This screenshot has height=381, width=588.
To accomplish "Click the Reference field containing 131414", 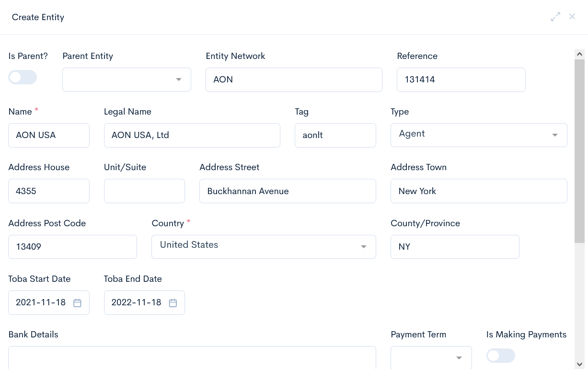I will tap(461, 80).
